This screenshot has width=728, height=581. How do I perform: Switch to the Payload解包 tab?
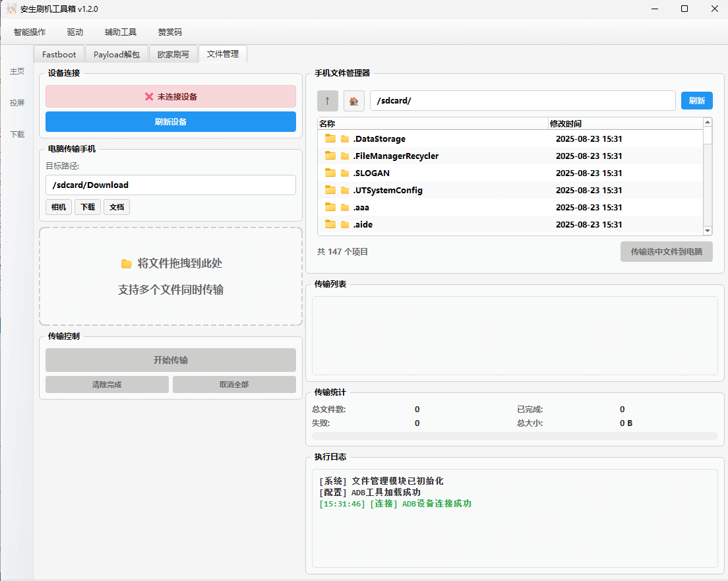116,54
